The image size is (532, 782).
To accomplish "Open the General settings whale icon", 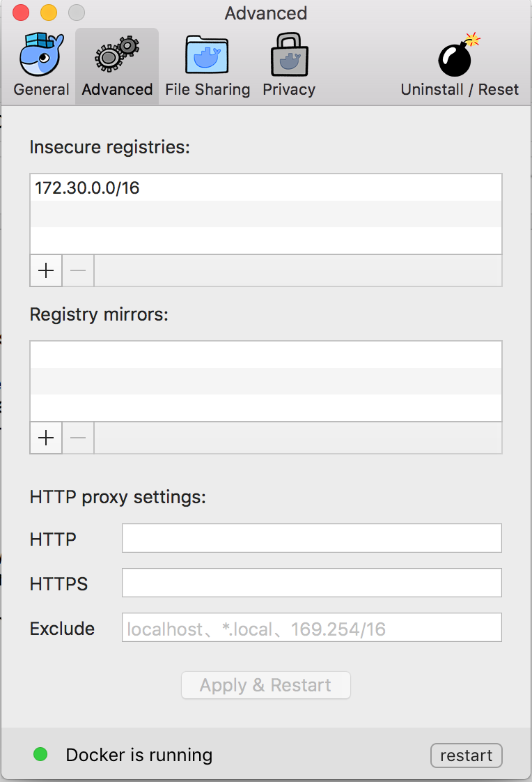I will click(40, 54).
